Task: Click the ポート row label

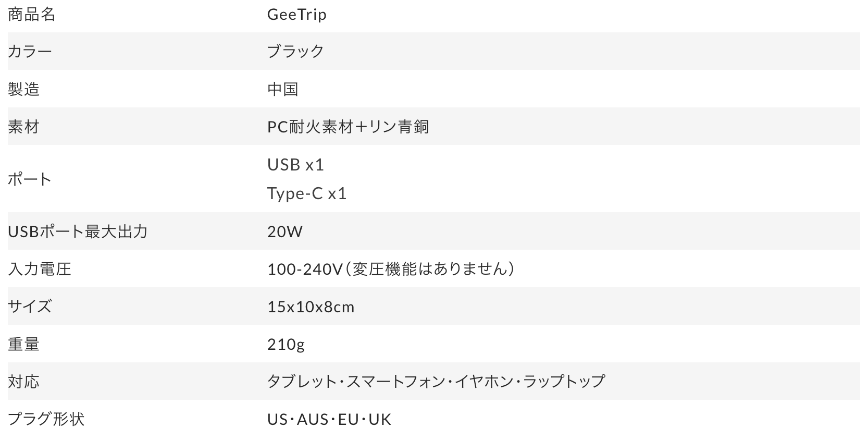Action: tap(30, 179)
